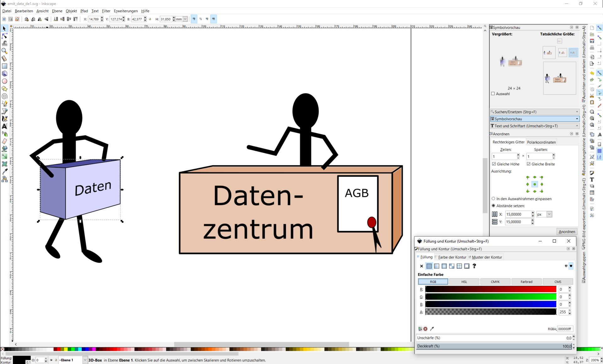This screenshot has height=364, width=603.
Task: Set fill to linear gradient
Action: pyautogui.click(x=437, y=266)
